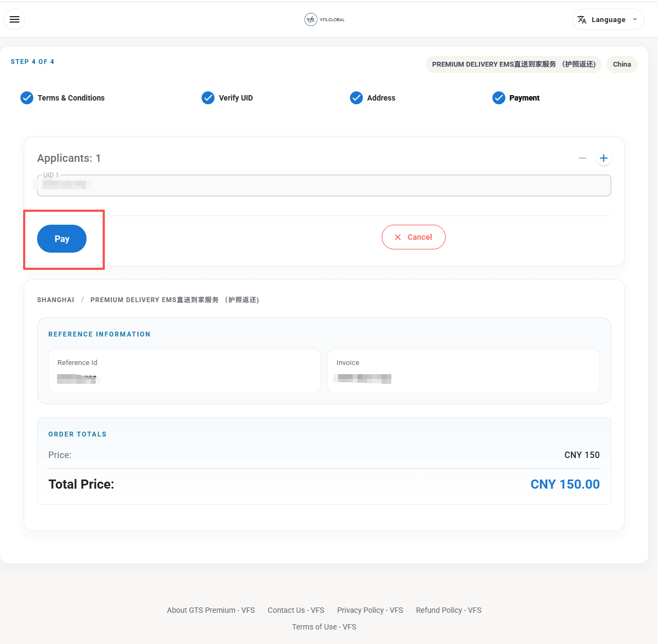The width and height of the screenshot is (658, 644).
Task: Go to the Address step
Action: [381, 98]
